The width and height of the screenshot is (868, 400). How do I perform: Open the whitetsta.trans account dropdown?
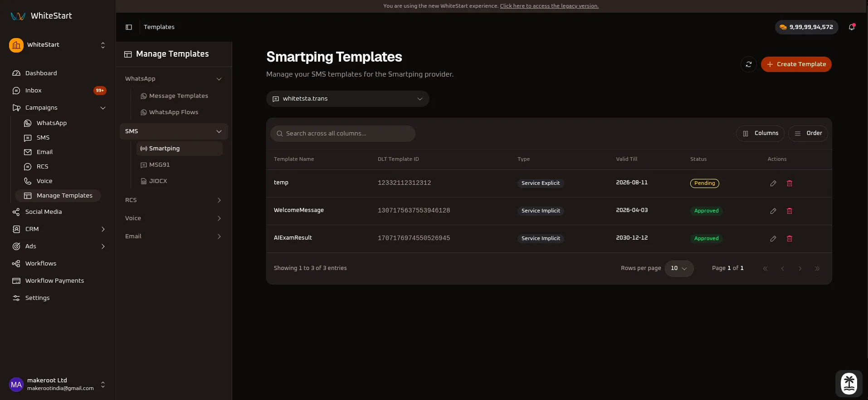347,99
